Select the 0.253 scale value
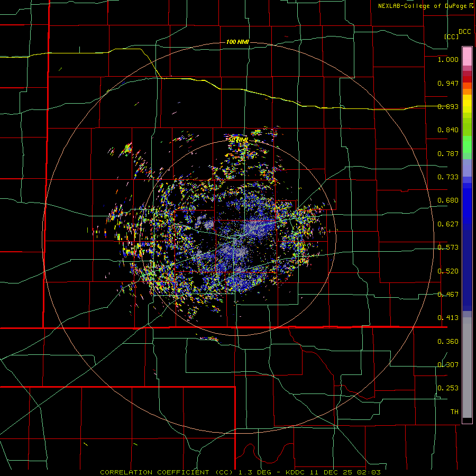Screen dimensions: 476x476 pyautogui.click(x=448, y=388)
